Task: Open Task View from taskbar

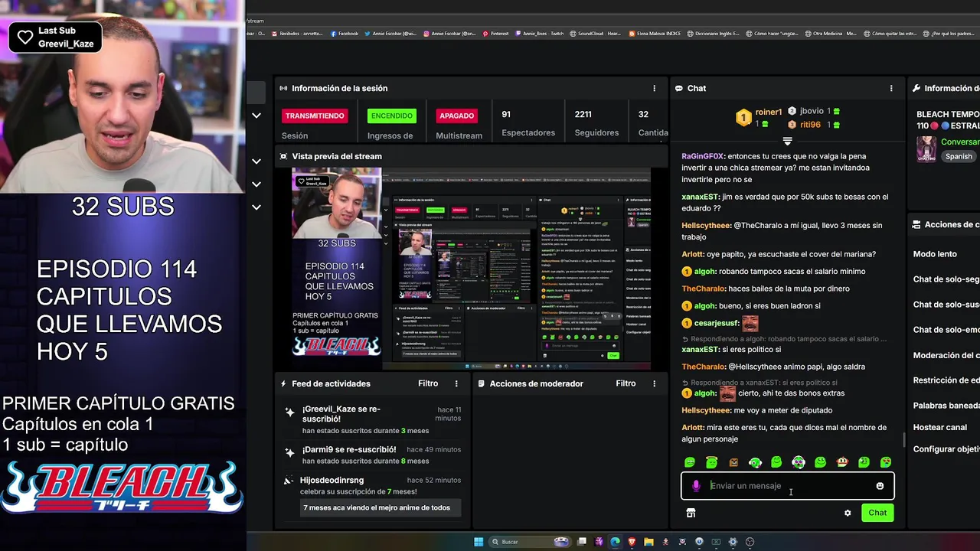Action: point(582,542)
